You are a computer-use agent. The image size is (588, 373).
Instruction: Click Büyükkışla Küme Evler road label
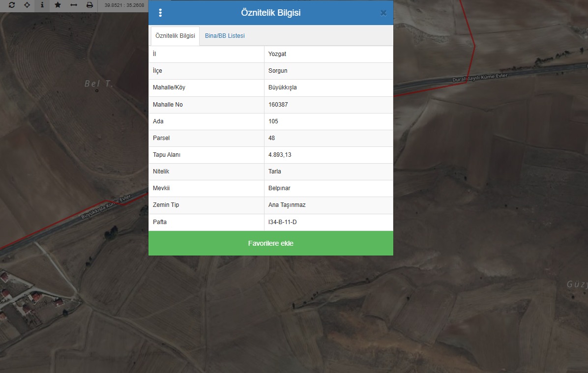[106, 206]
